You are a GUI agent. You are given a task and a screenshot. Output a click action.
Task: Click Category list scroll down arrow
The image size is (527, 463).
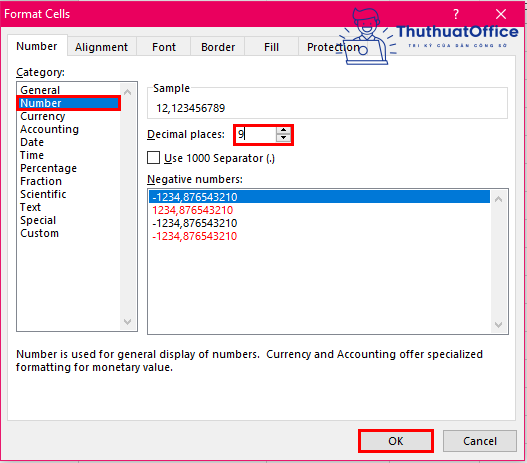click(128, 322)
